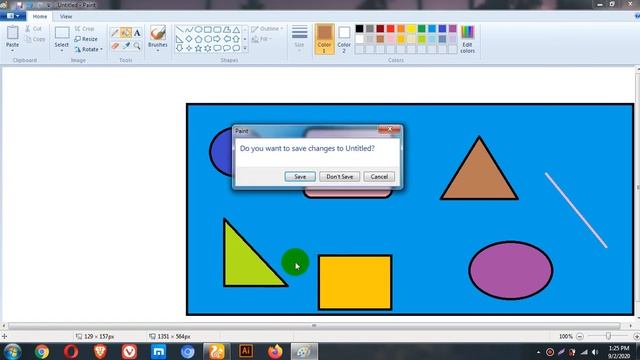Choose the Line shape in Shapes gallery

(180, 30)
